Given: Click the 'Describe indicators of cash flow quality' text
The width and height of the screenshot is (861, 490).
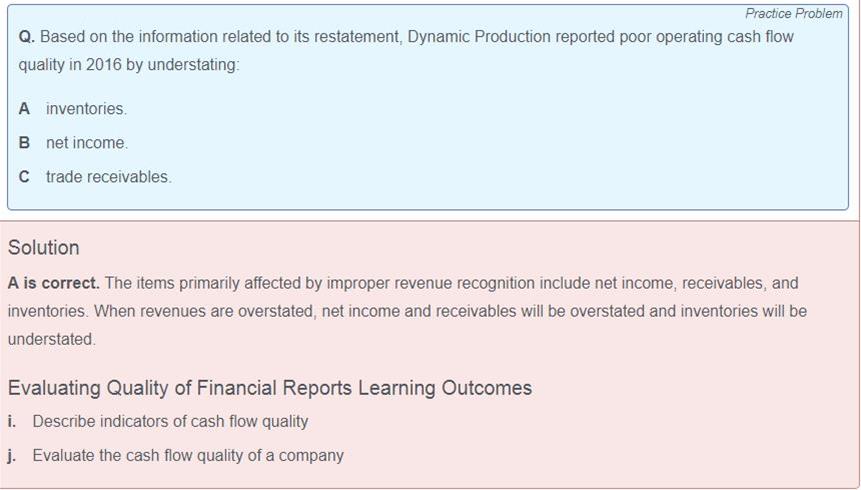Looking at the screenshot, I should [x=170, y=421].
